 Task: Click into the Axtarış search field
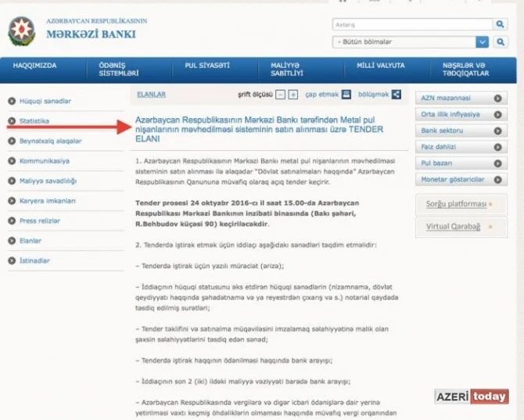pos(412,24)
